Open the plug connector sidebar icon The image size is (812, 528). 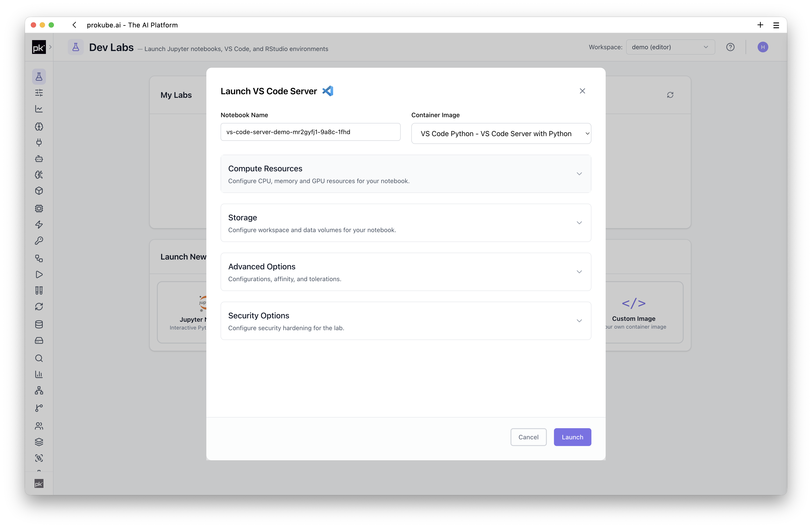(39, 143)
